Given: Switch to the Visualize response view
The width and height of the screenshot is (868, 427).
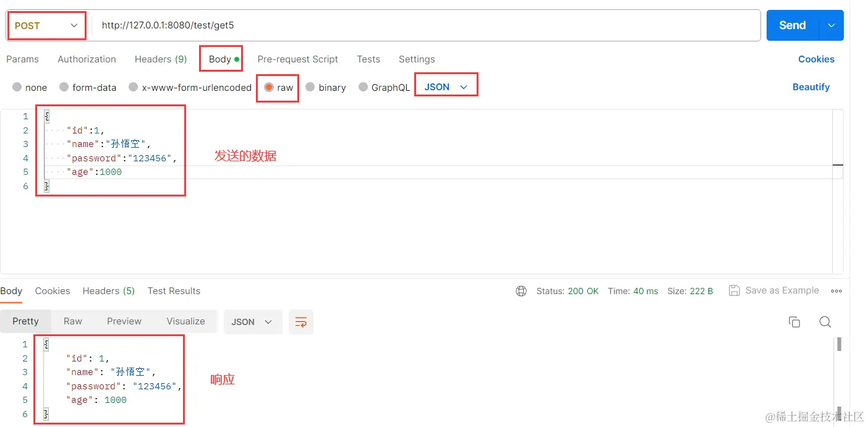Looking at the screenshot, I should 185,321.
